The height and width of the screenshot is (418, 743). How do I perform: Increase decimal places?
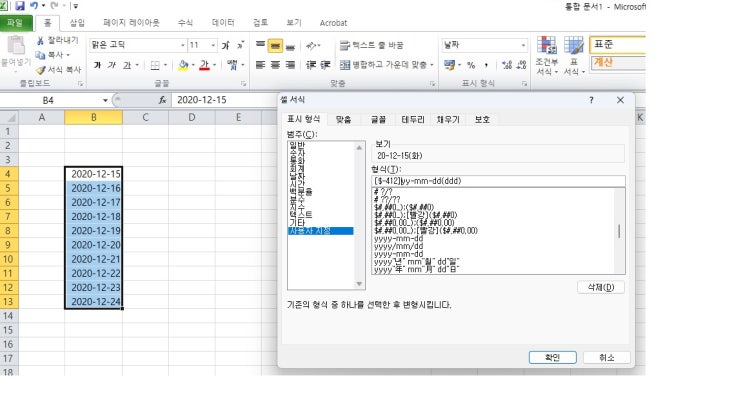[507, 65]
